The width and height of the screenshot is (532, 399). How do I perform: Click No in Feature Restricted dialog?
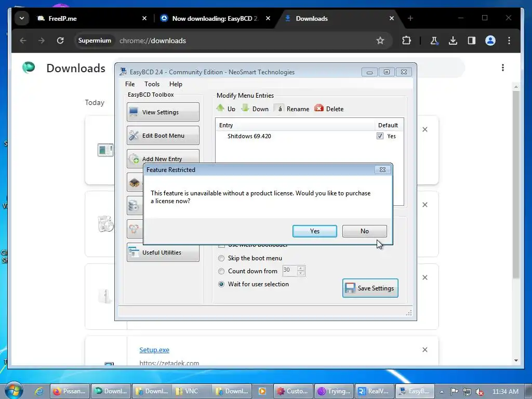[x=364, y=231]
